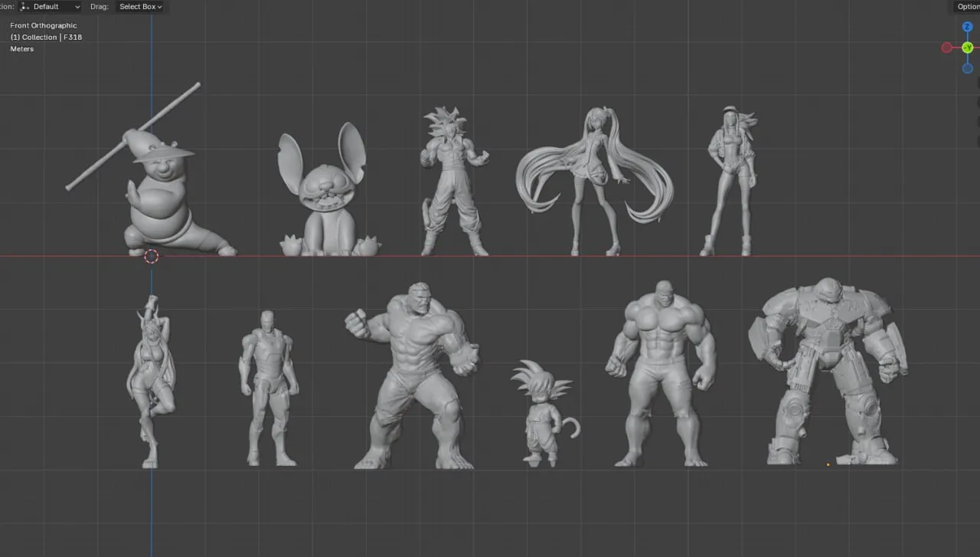Open the Default orientation dropdown
The image size is (980, 557).
point(50,6)
